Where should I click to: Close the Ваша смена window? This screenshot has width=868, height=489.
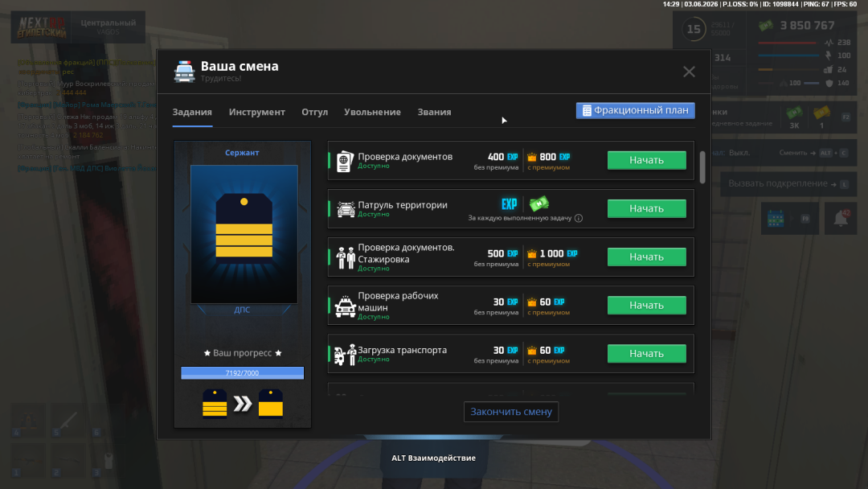click(x=689, y=72)
